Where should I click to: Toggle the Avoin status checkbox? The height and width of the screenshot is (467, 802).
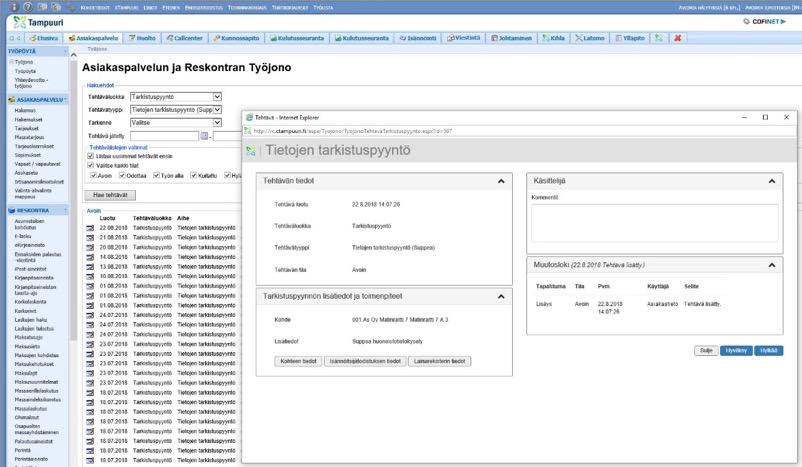pyautogui.click(x=93, y=175)
